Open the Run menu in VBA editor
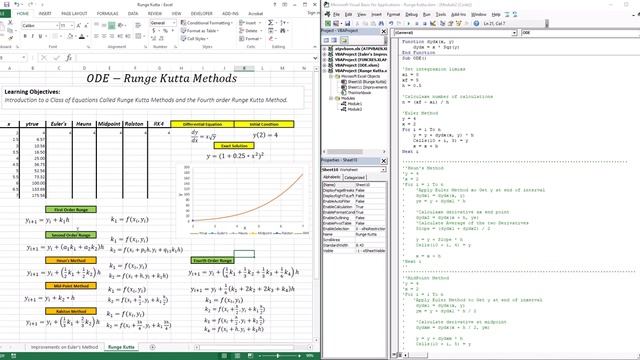 427,14
